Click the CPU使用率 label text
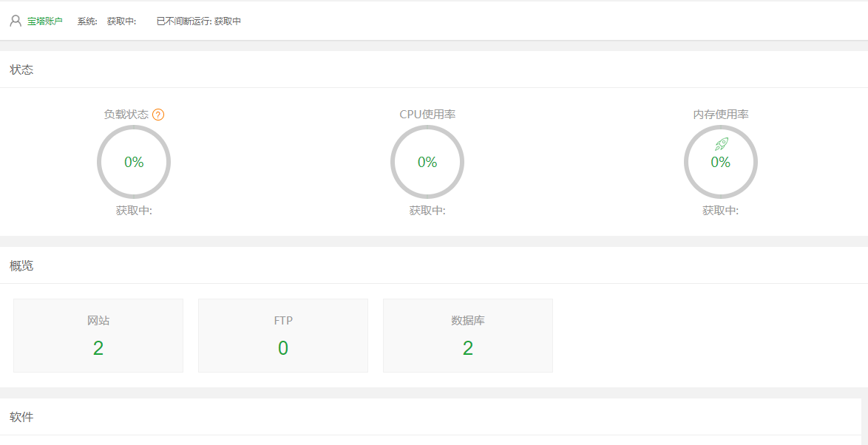 [427, 115]
